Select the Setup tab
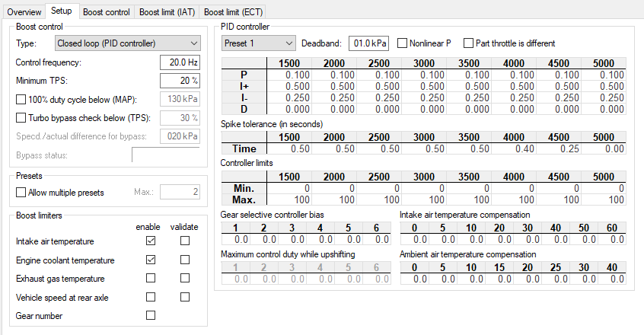The image size is (644, 335). (x=61, y=11)
